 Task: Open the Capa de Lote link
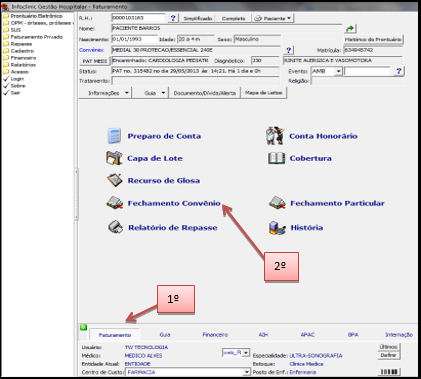(155, 158)
